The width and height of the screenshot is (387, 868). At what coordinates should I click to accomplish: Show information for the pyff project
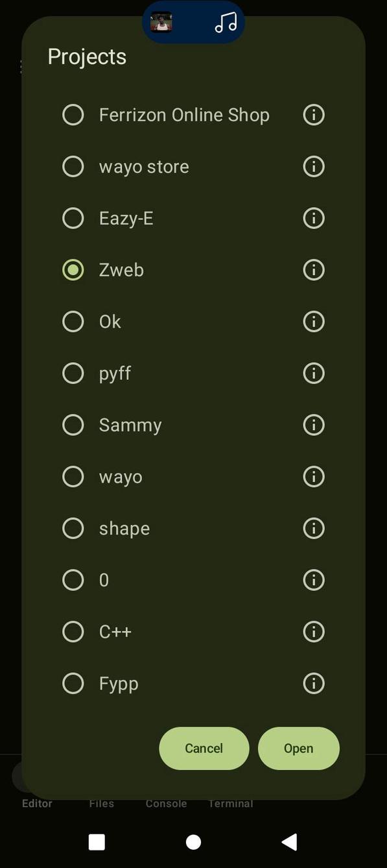(313, 373)
